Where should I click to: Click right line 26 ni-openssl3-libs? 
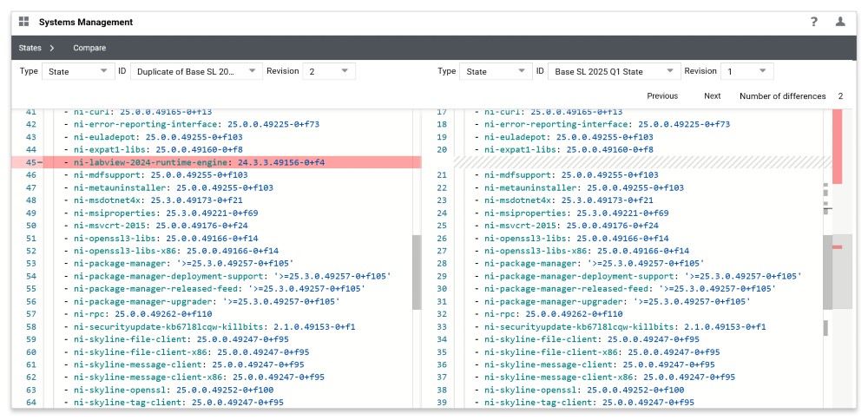(576, 239)
